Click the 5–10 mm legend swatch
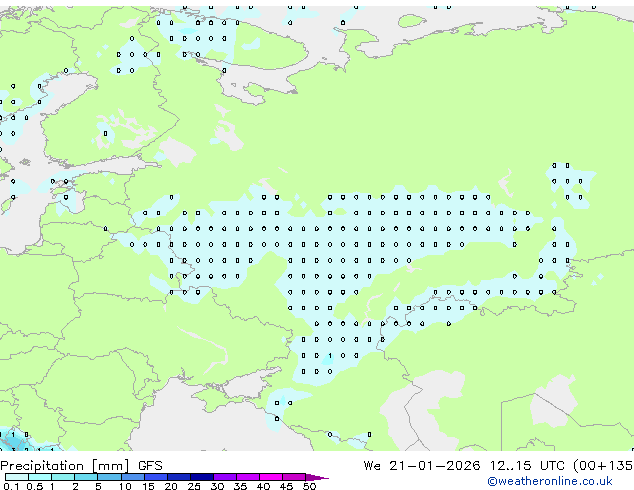The image size is (634, 490). [x=109, y=477]
